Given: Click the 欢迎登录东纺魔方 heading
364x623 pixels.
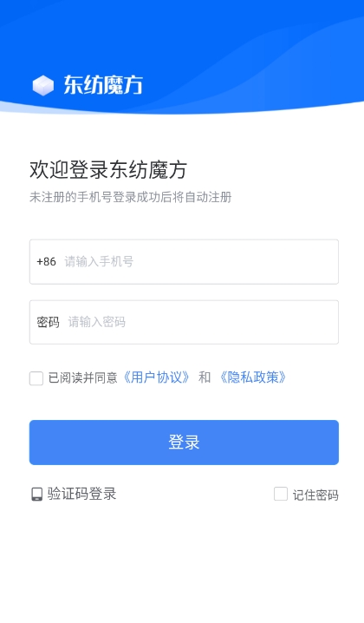Looking at the screenshot, I should click(x=108, y=170).
